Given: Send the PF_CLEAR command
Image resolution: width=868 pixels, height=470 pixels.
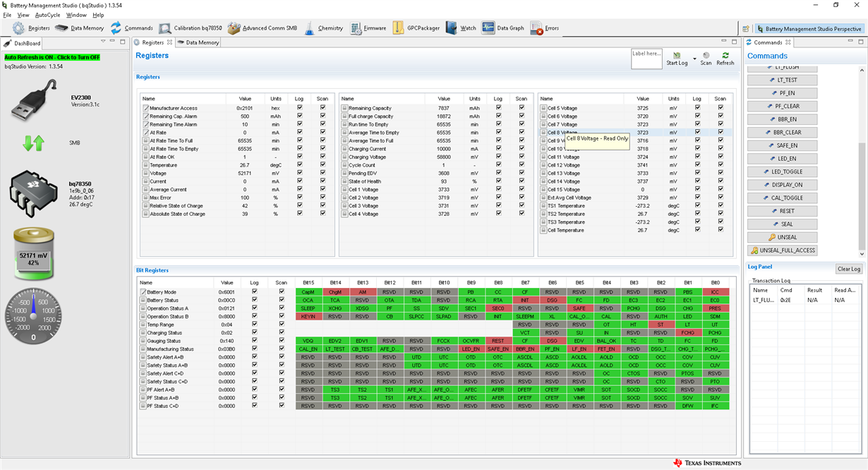Looking at the screenshot, I should point(782,106).
